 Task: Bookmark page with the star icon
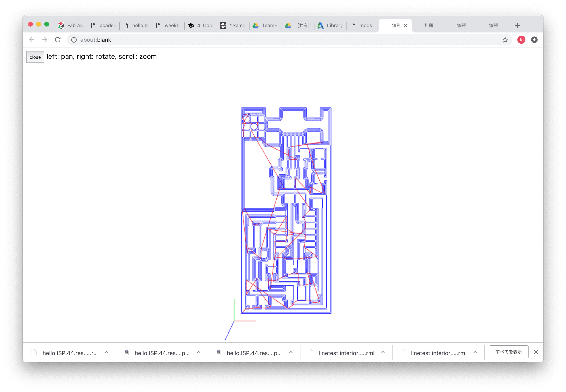(505, 40)
